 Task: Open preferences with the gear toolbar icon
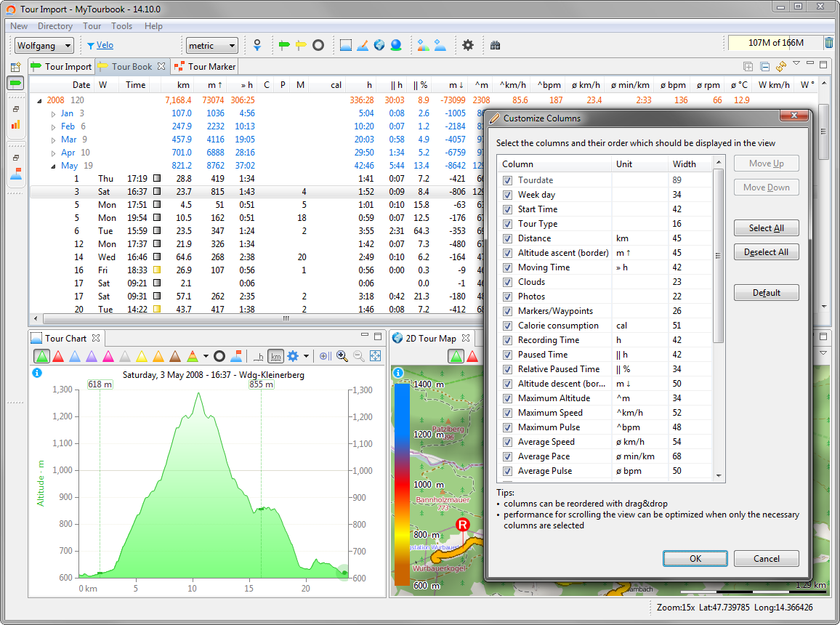468,46
